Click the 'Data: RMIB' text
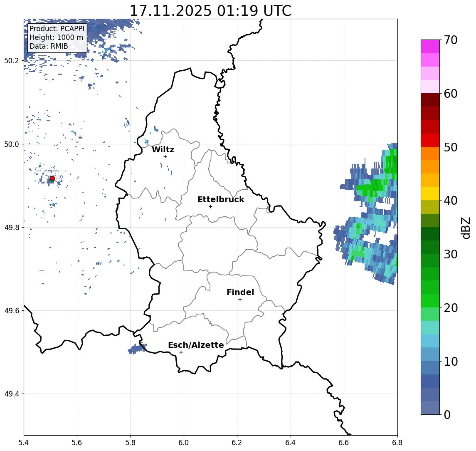Screen dimensions: 476x451 point(49,47)
